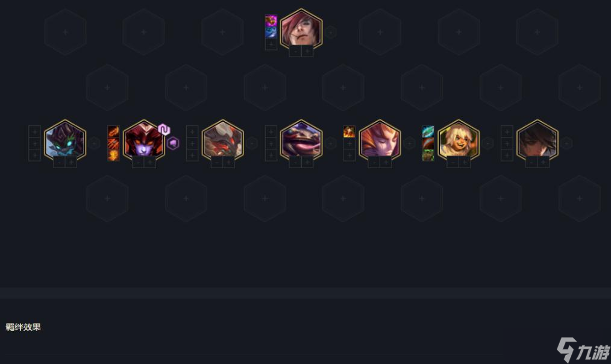This screenshot has width=611, height=364.
Task: Add champion to the top-left empty hex
Action: [65, 32]
